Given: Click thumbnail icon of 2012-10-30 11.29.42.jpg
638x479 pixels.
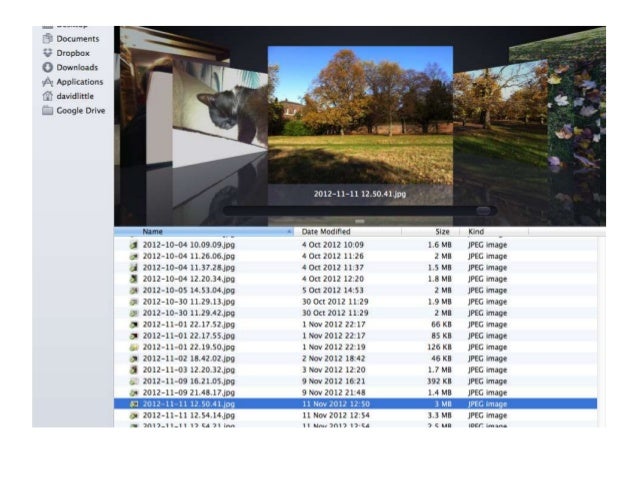Looking at the screenshot, I should (x=134, y=313).
